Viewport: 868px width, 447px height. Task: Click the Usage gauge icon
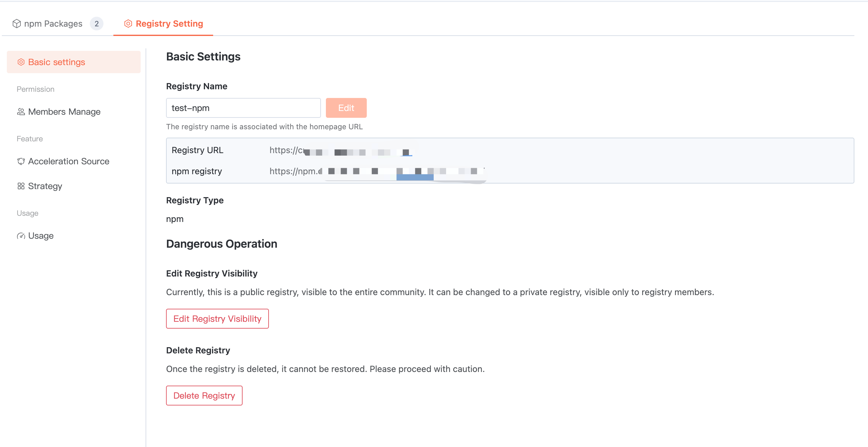pos(21,236)
